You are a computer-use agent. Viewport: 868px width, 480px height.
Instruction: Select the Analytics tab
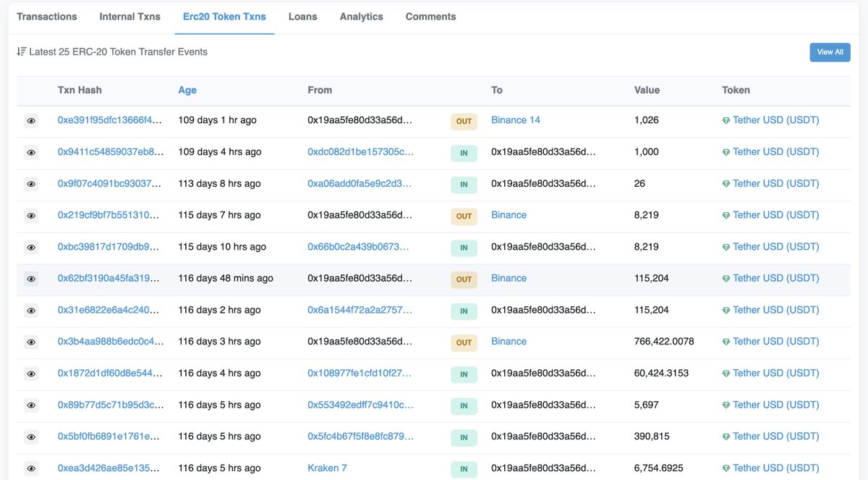[x=361, y=17]
